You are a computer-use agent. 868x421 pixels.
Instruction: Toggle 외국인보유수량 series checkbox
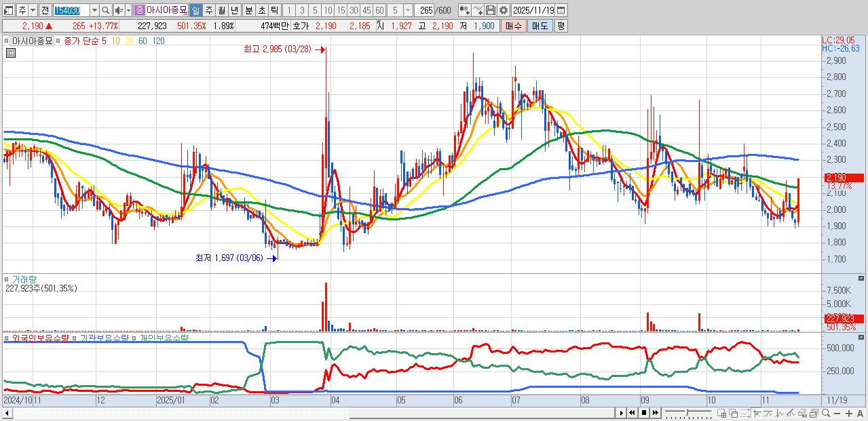(7, 338)
